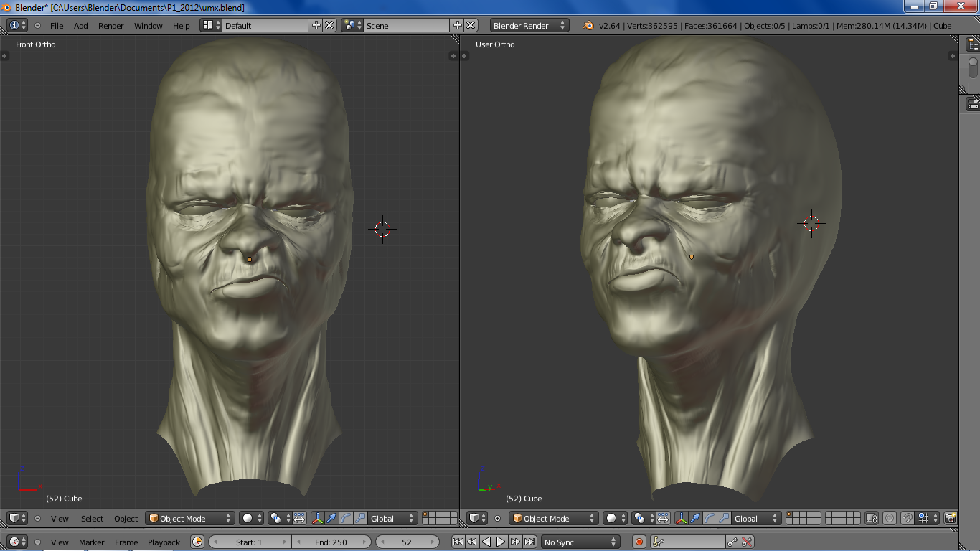Open the Render menu
The image size is (980, 551).
[x=111, y=25]
